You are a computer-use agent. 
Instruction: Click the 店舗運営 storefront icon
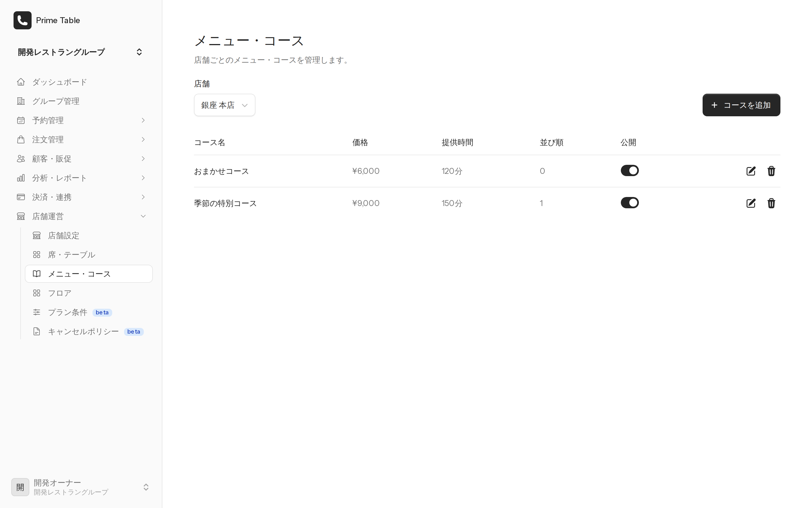21,216
